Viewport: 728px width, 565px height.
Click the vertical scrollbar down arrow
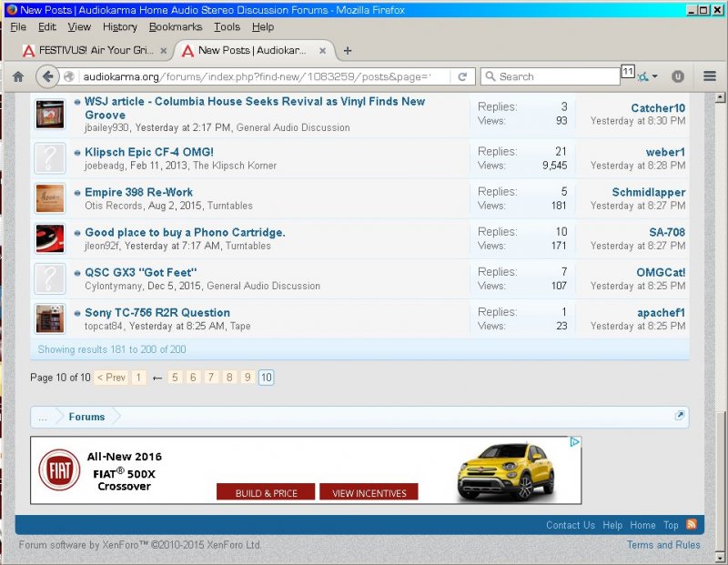pyautogui.click(x=720, y=557)
